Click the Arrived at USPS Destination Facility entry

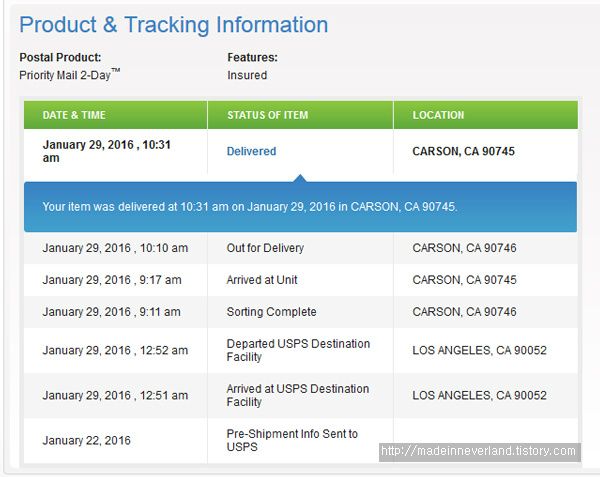point(298,395)
